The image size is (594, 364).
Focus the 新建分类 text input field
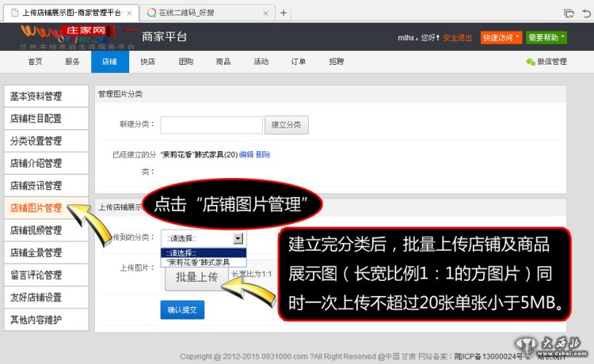coord(211,124)
